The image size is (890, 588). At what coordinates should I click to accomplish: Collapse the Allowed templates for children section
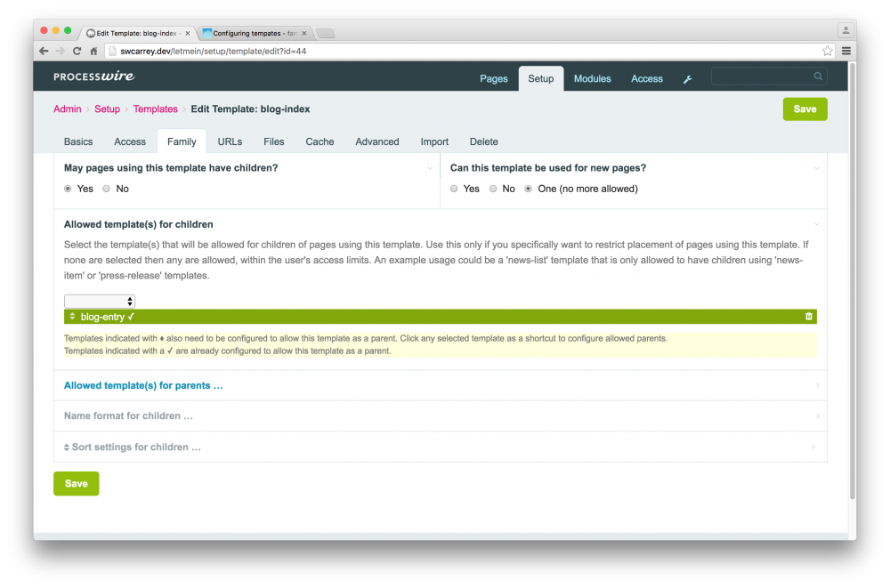click(x=816, y=224)
